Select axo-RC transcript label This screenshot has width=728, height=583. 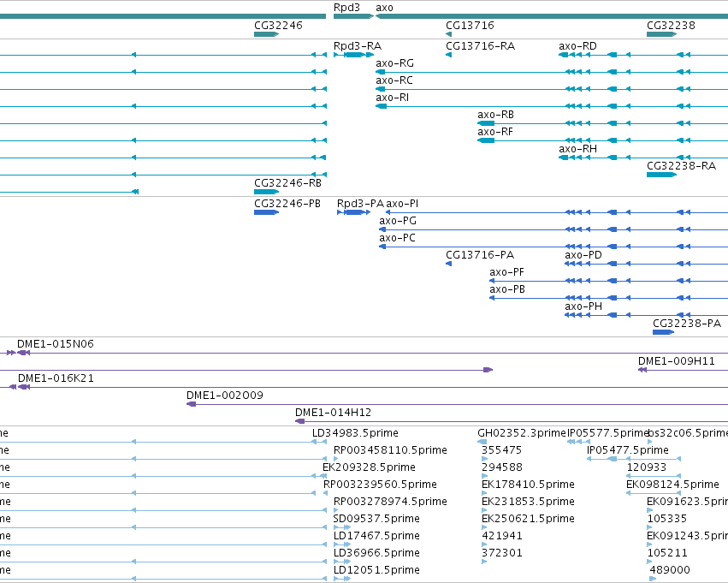tap(394, 80)
